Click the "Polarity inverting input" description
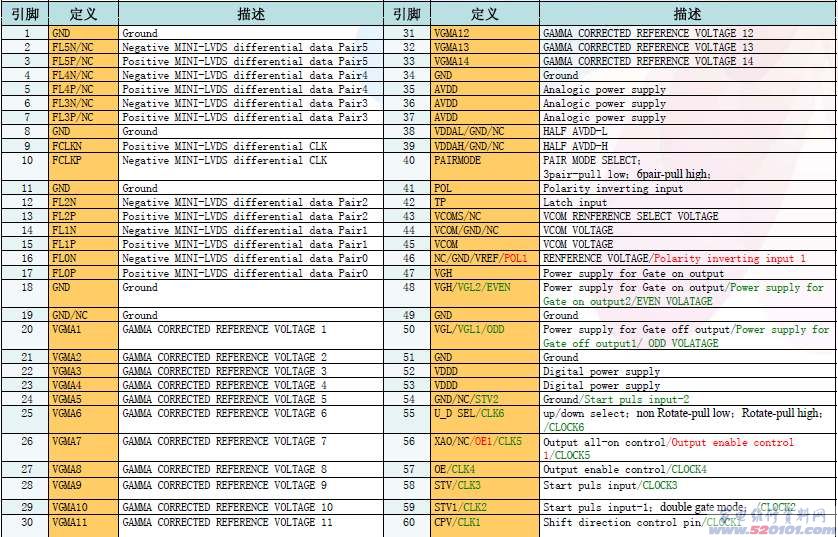 (613, 188)
